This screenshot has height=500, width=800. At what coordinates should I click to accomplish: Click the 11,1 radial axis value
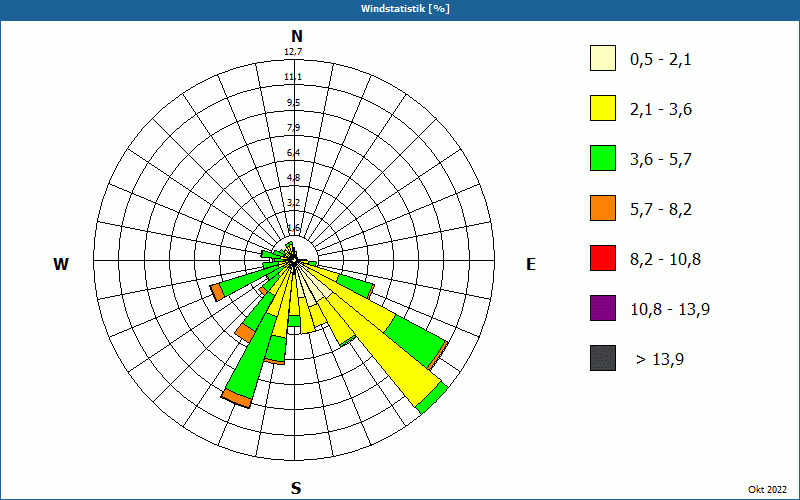293,77
